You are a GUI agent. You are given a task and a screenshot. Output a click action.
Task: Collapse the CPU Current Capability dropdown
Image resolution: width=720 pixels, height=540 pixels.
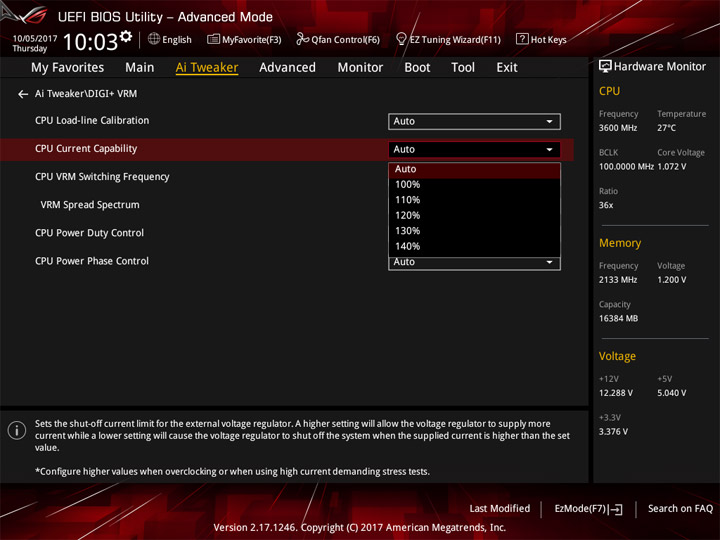pos(474,149)
